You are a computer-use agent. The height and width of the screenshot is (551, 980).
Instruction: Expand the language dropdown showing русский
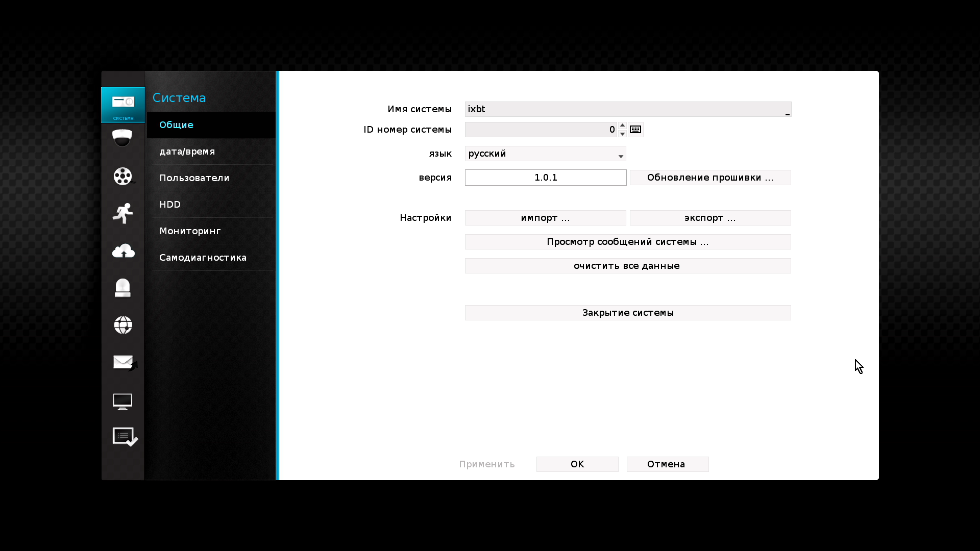(545, 154)
